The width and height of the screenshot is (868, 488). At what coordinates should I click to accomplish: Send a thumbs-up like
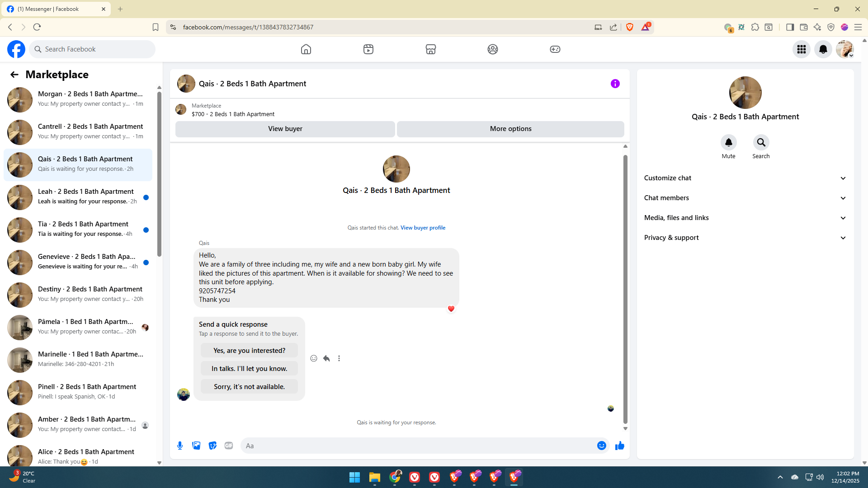pyautogui.click(x=619, y=446)
